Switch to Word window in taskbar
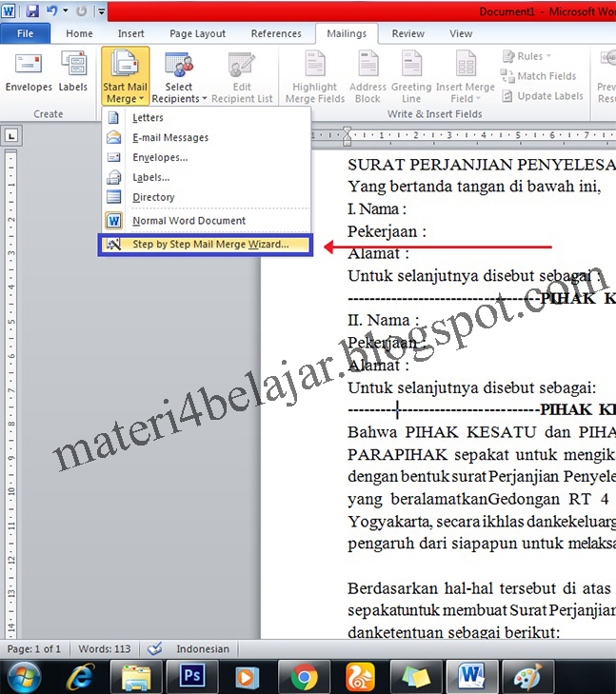Viewport: 616px width, 694px height. click(x=471, y=677)
